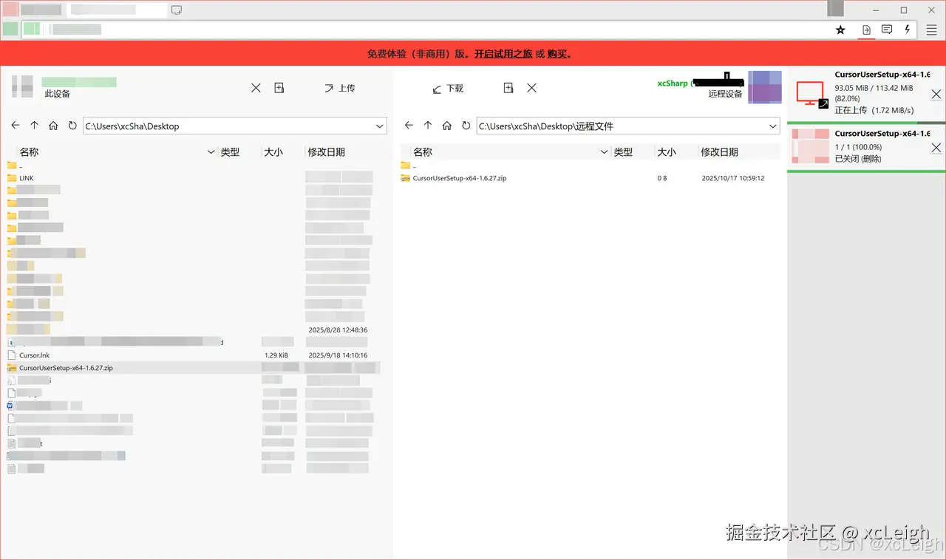Refresh the local Desktop file list

point(72,126)
